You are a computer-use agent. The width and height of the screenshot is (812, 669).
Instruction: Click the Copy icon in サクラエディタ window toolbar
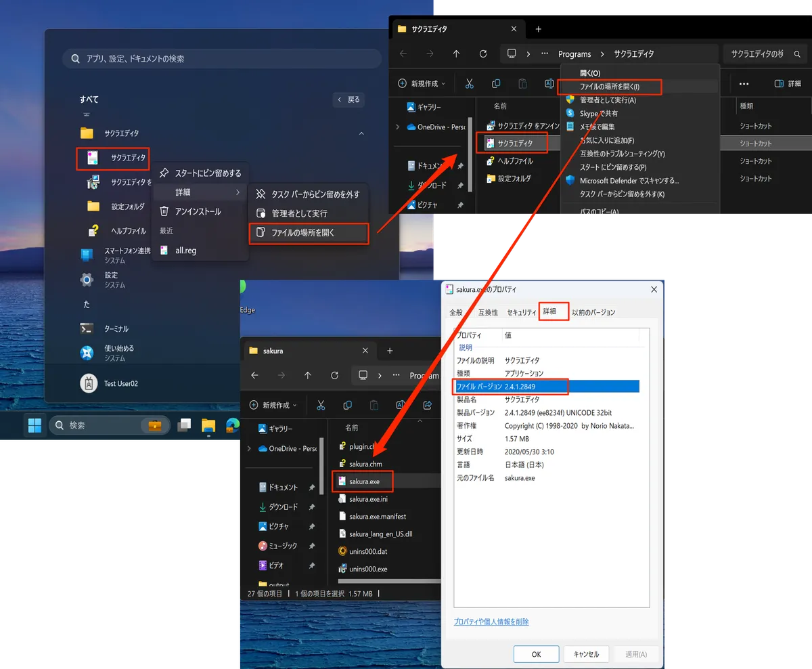click(x=496, y=83)
